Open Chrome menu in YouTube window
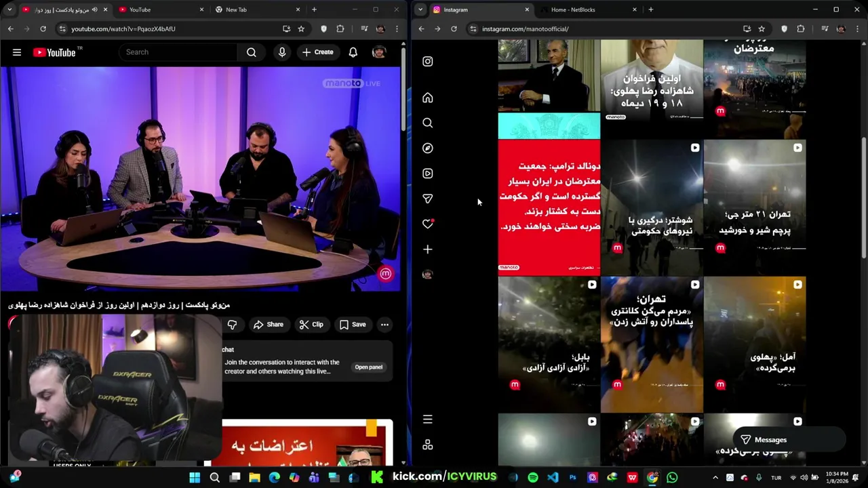 pos(396,28)
